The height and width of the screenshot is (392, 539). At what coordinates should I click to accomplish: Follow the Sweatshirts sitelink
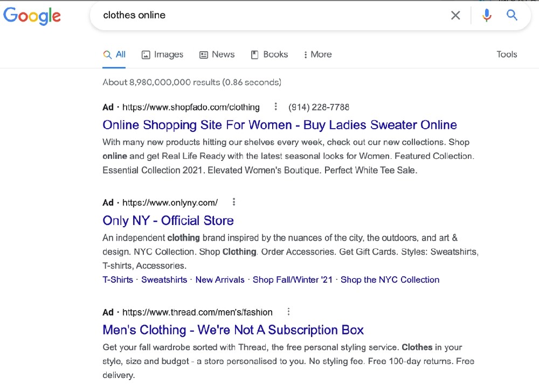(x=164, y=280)
